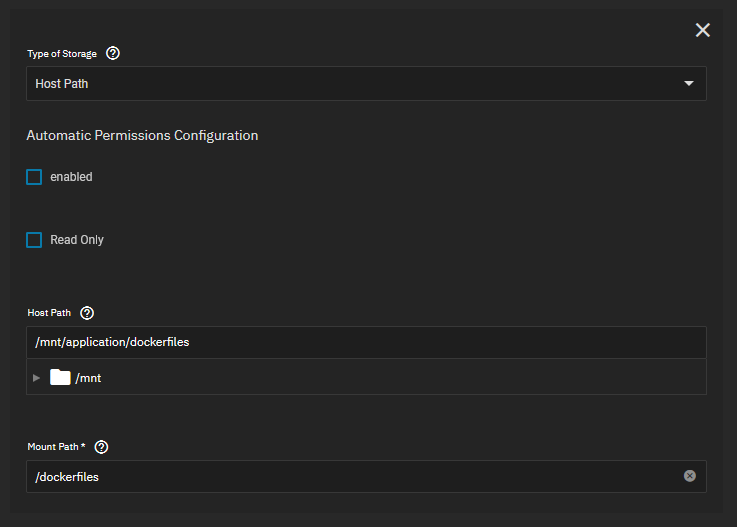The width and height of the screenshot is (737, 527).
Task: View the Mount Path help tooltip
Action: 101,447
